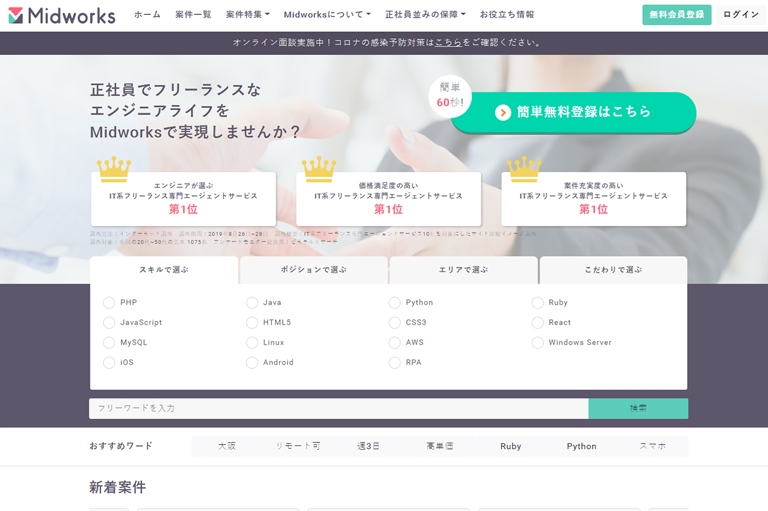Switch to the こだわりで選ぶ tab
The image size is (768, 511).
tap(613, 270)
